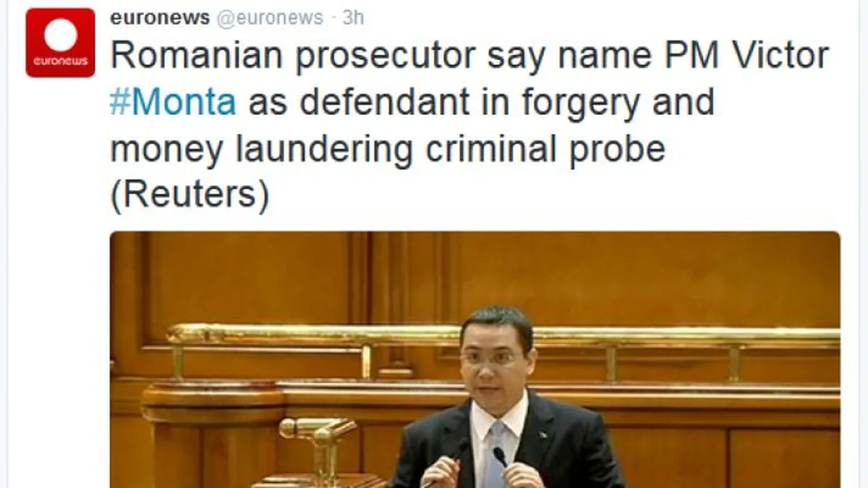Follow the #Monta hashtag
The image size is (868, 488).
click(x=173, y=103)
